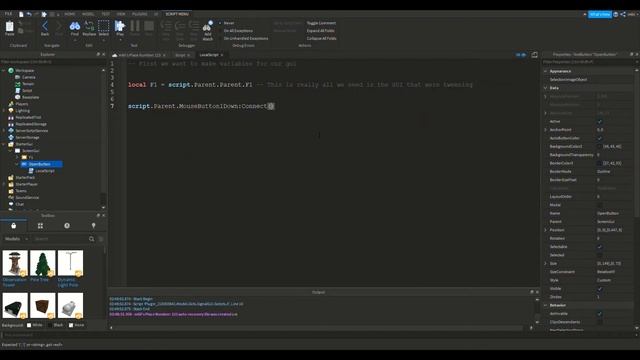This screenshot has width=640, height=360.
Task: Click Expand All Folds action
Action: click(x=320, y=31)
